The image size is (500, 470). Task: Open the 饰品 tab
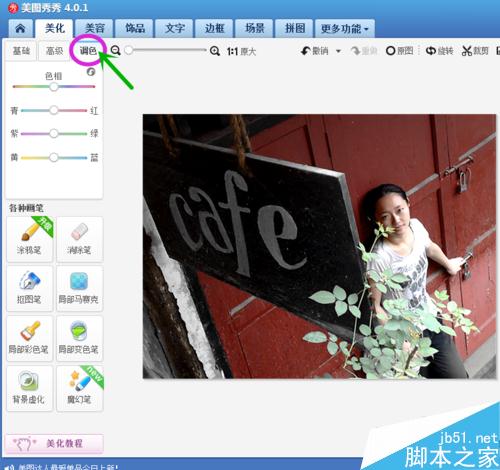(135, 28)
